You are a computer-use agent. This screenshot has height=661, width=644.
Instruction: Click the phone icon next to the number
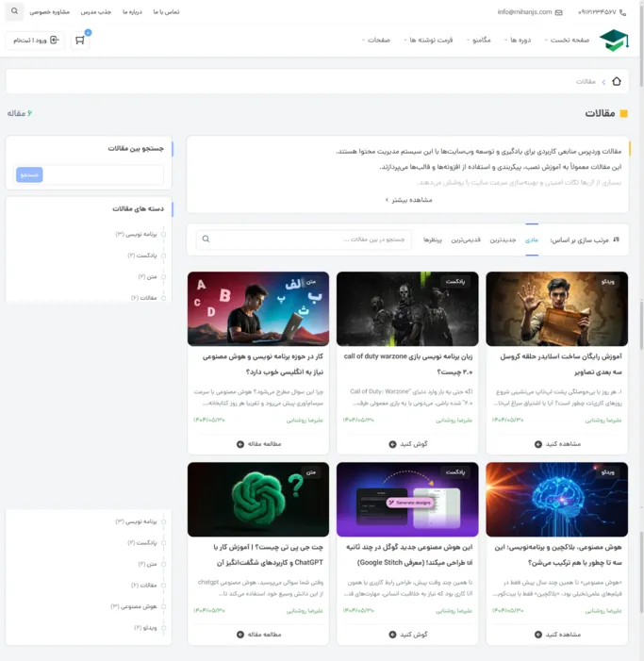click(624, 12)
